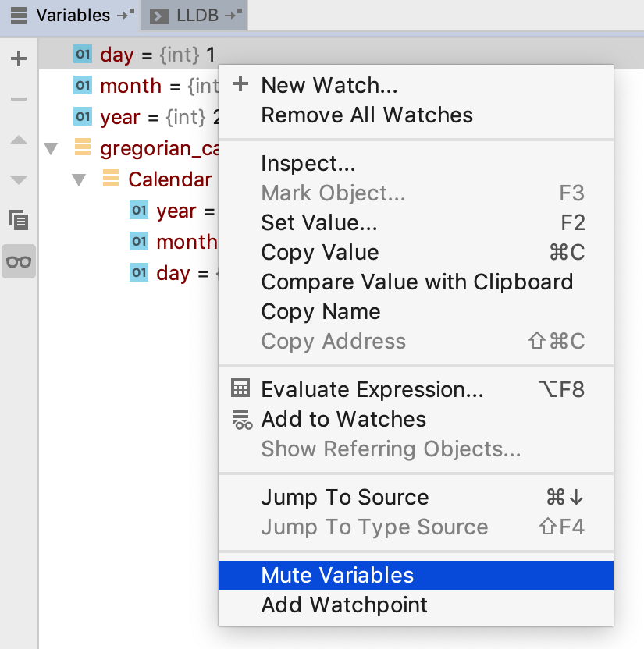This screenshot has width=644, height=649.
Task: Click the New Watch plus icon in sidebar
Action: point(19,59)
